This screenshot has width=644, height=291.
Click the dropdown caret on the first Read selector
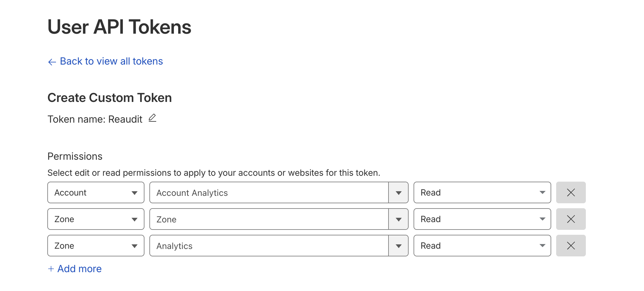542,192
